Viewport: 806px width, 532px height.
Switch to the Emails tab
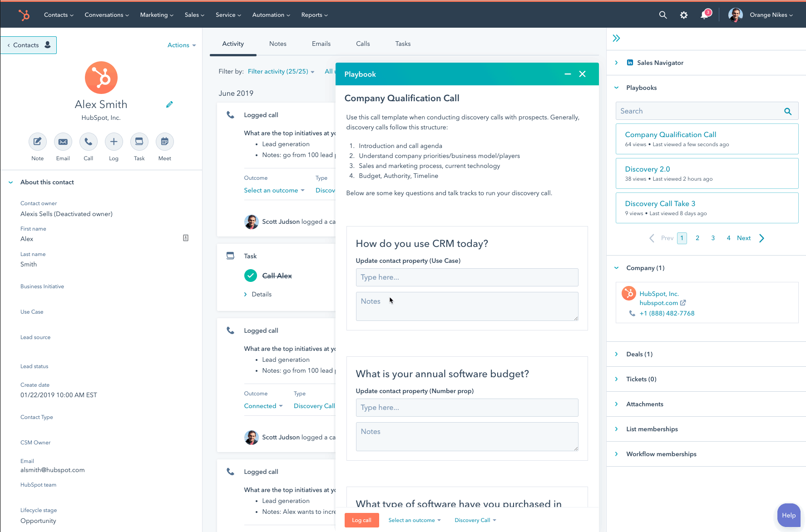321,44
